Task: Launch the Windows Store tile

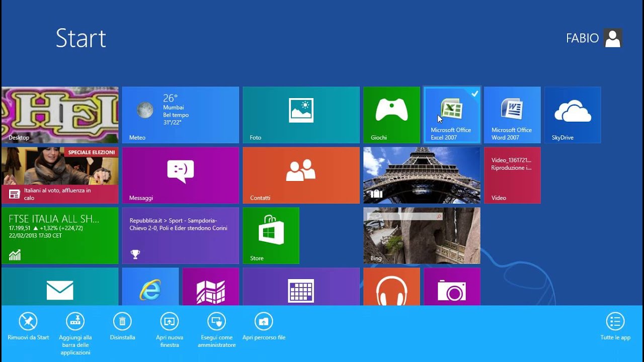Action: (271, 236)
